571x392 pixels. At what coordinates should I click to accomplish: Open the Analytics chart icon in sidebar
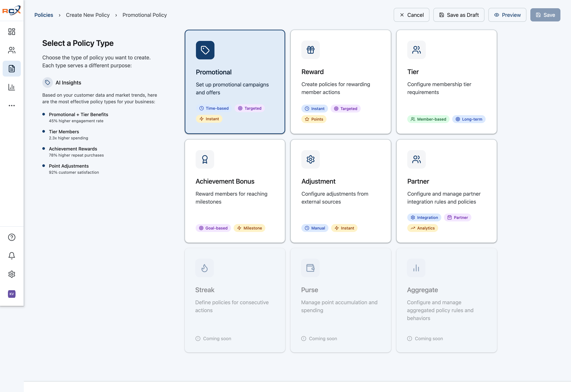tap(12, 87)
